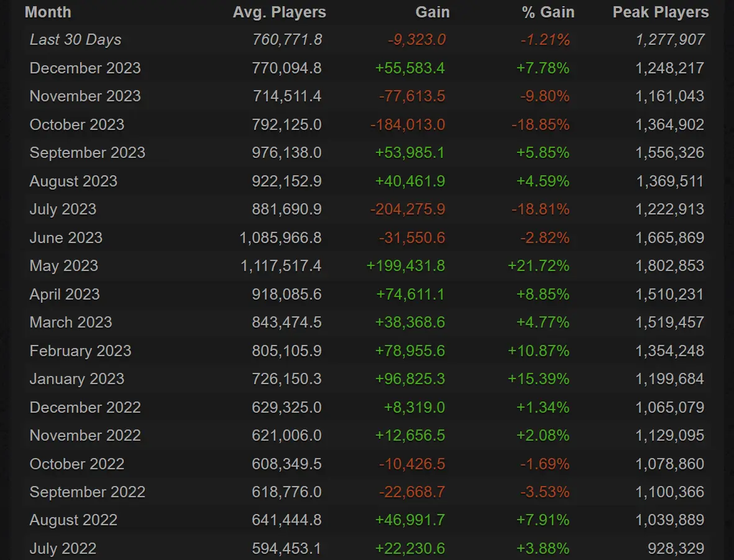
Task: Click the gain value -184,013.0
Action: [x=408, y=125]
